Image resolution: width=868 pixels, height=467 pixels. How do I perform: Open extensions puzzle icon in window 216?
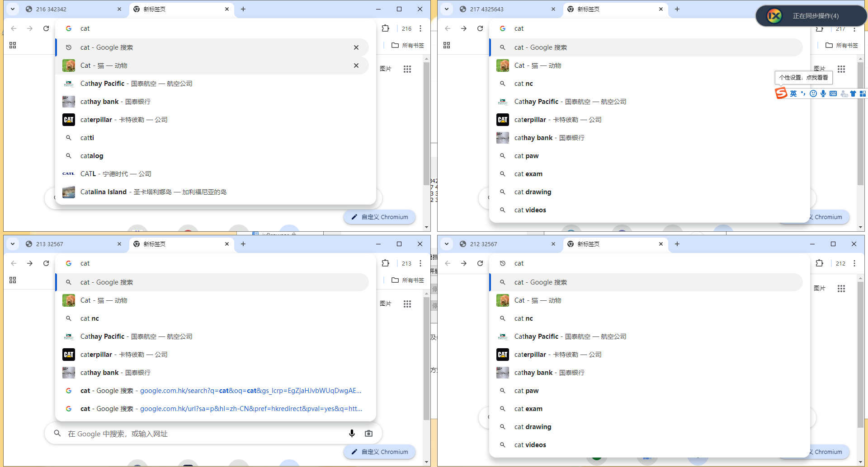(386, 28)
